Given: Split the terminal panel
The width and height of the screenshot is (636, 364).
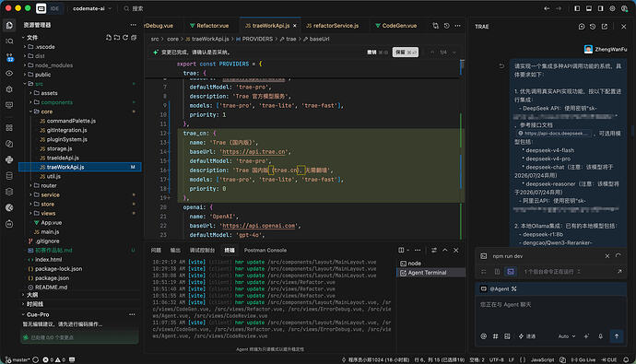Looking at the screenshot, I should click(x=401, y=250).
